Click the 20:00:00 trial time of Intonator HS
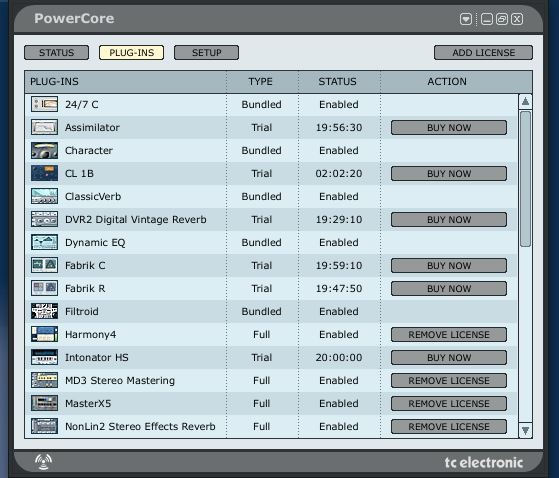 (339, 358)
